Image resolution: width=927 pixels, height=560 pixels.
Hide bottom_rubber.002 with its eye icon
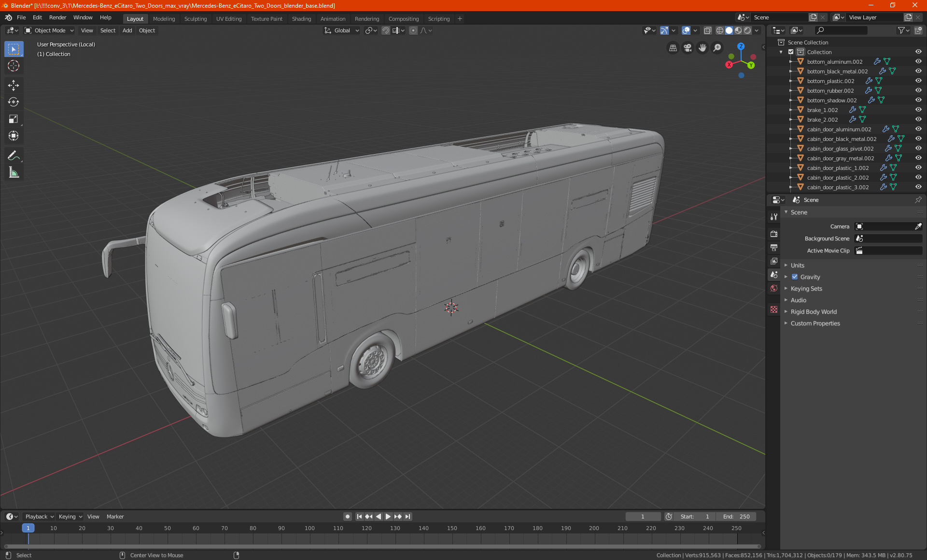pos(918,90)
